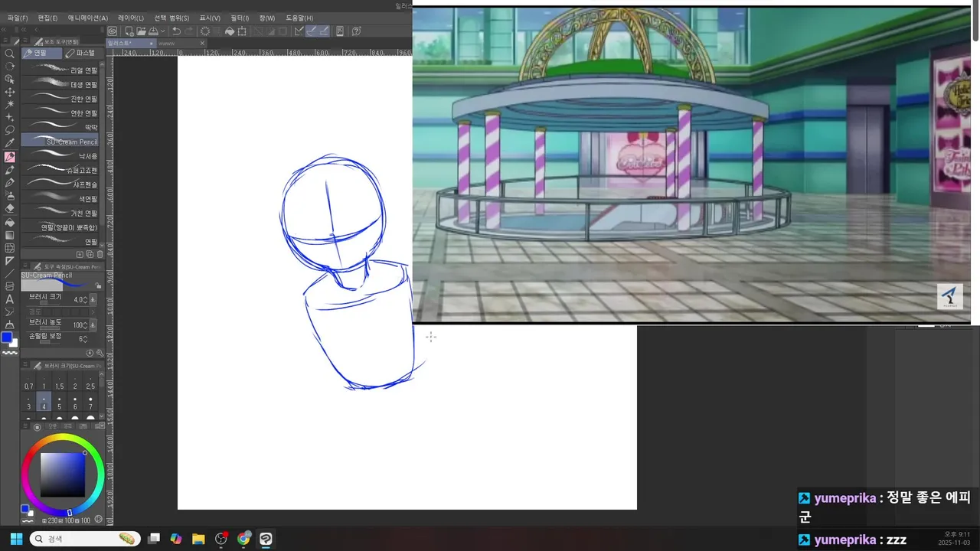Toggle brush density dynamics button
The width and height of the screenshot is (980, 551).
point(93,325)
